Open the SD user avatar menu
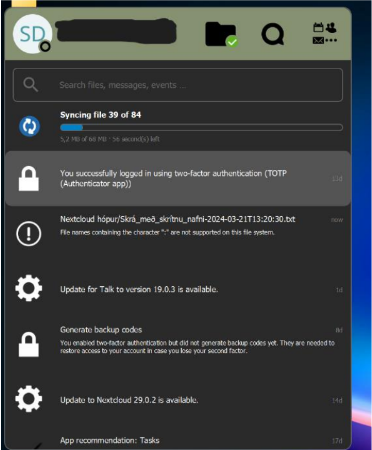The width and height of the screenshot is (372, 450). click(32, 34)
